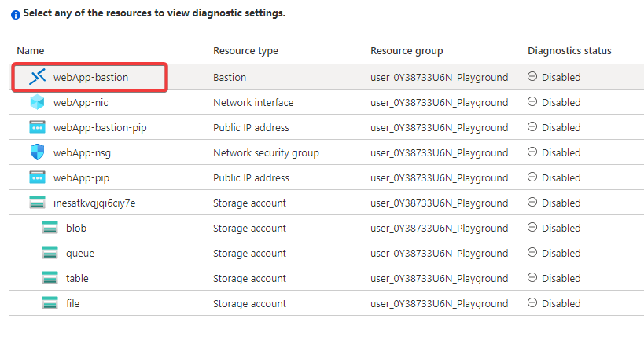Click the inesatkvqjqi6ciy7e storage account icon
This screenshot has width=644, height=344.
coord(38,203)
